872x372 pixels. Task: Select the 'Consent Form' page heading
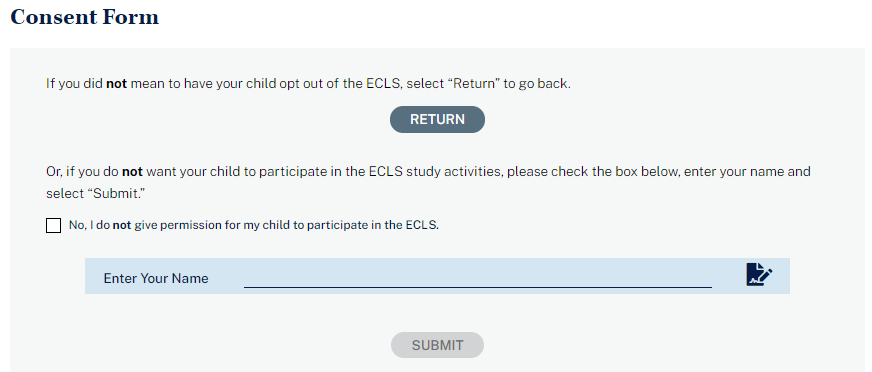pyautogui.click(x=85, y=17)
